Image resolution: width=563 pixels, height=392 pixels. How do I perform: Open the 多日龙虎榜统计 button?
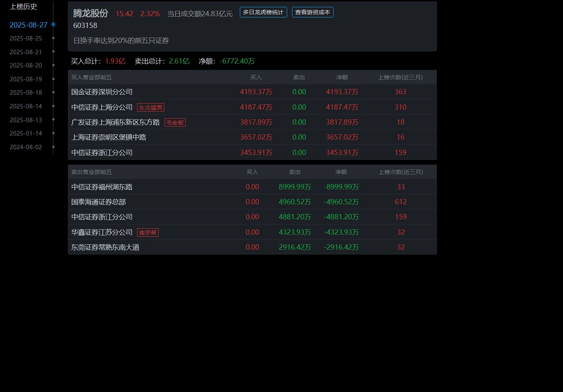263,12
